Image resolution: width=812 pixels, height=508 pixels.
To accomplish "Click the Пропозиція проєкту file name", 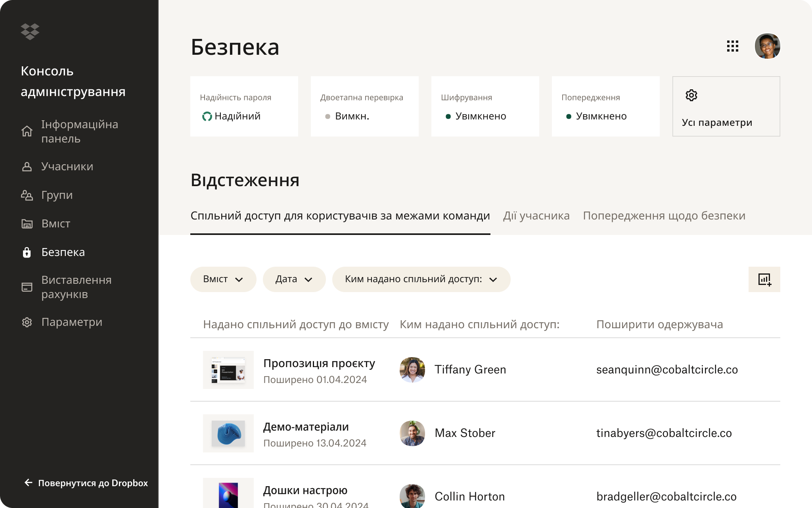I will (319, 364).
